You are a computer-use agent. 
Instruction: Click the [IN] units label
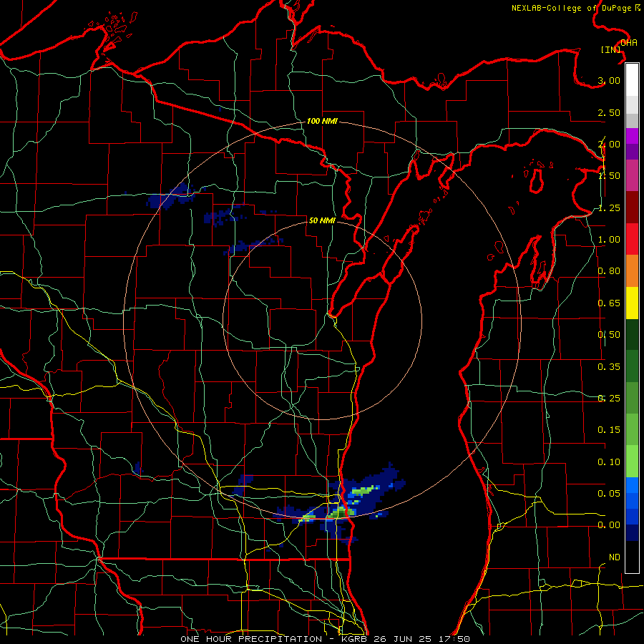tap(610, 49)
